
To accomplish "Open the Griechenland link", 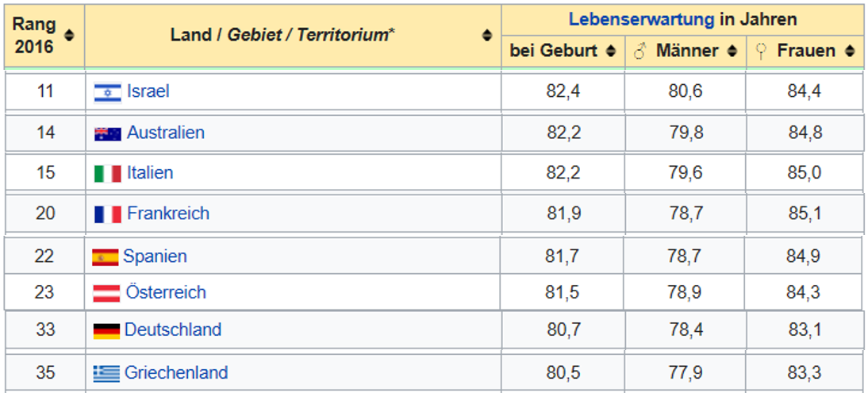I will coord(176,372).
